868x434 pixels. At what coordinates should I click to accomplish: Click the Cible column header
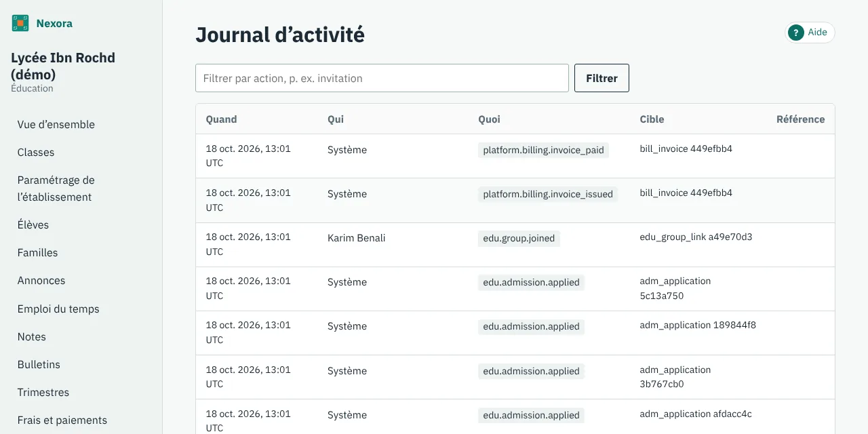click(x=652, y=119)
